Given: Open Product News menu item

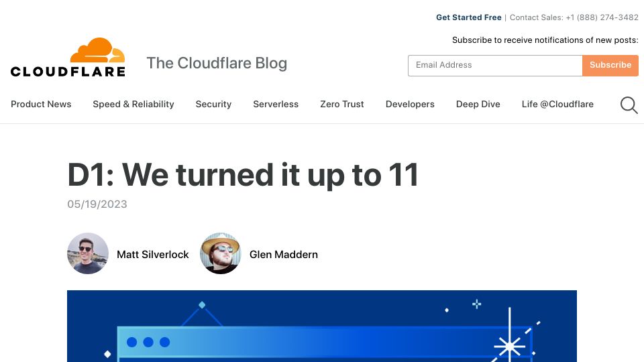Looking at the screenshot, I should (41, 105).
